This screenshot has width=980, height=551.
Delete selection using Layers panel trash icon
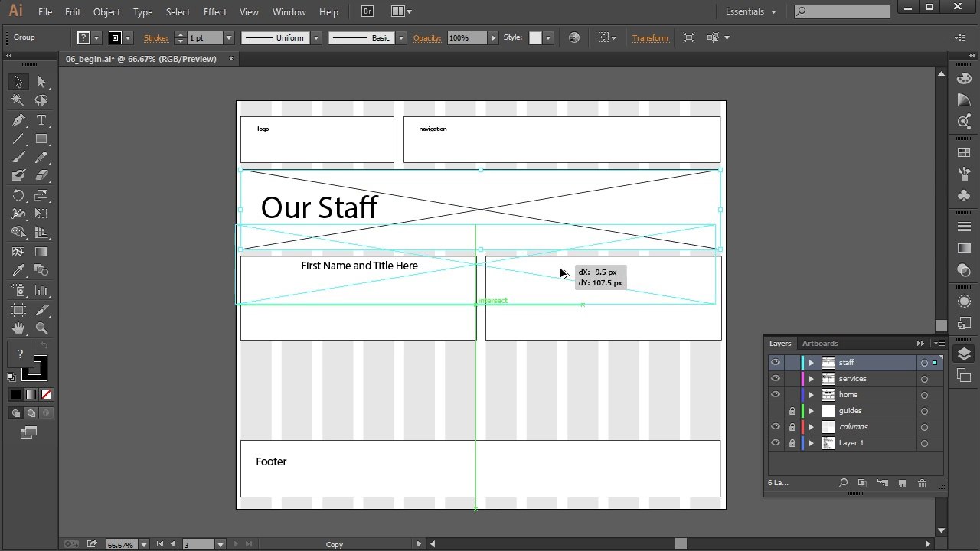(x=922, y=483)
